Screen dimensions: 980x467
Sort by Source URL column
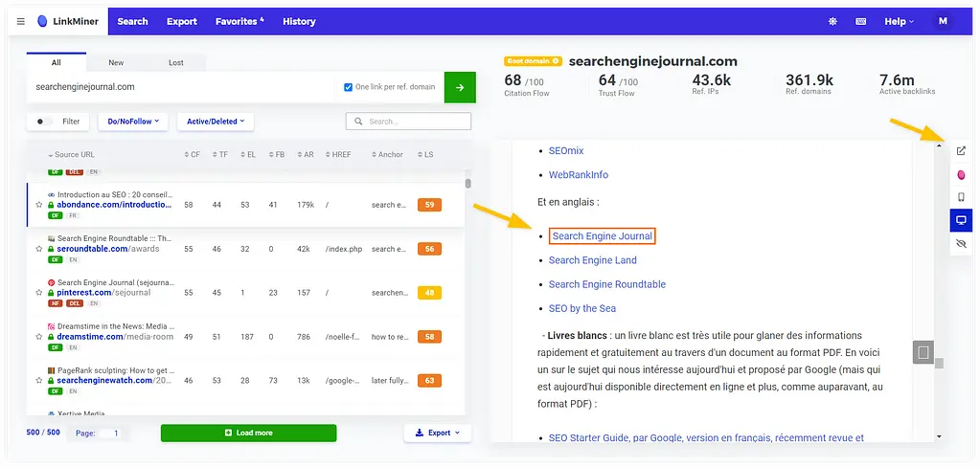71,155
